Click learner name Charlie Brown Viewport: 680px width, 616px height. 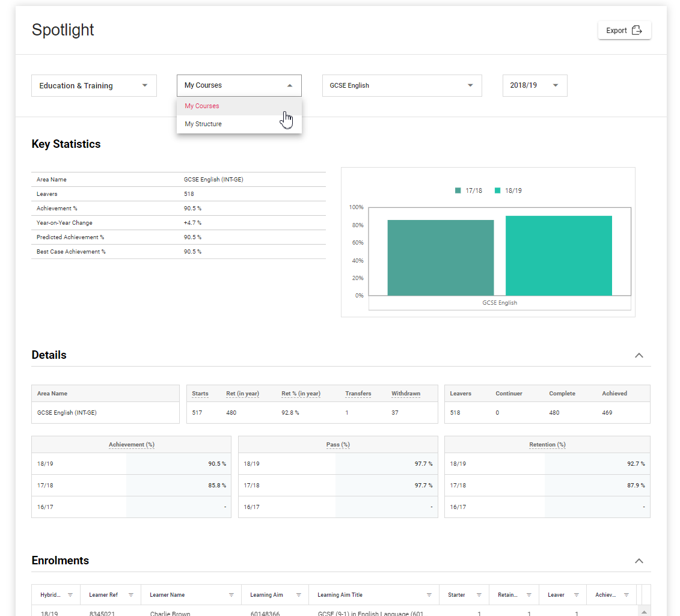click(x=170, y=614)
